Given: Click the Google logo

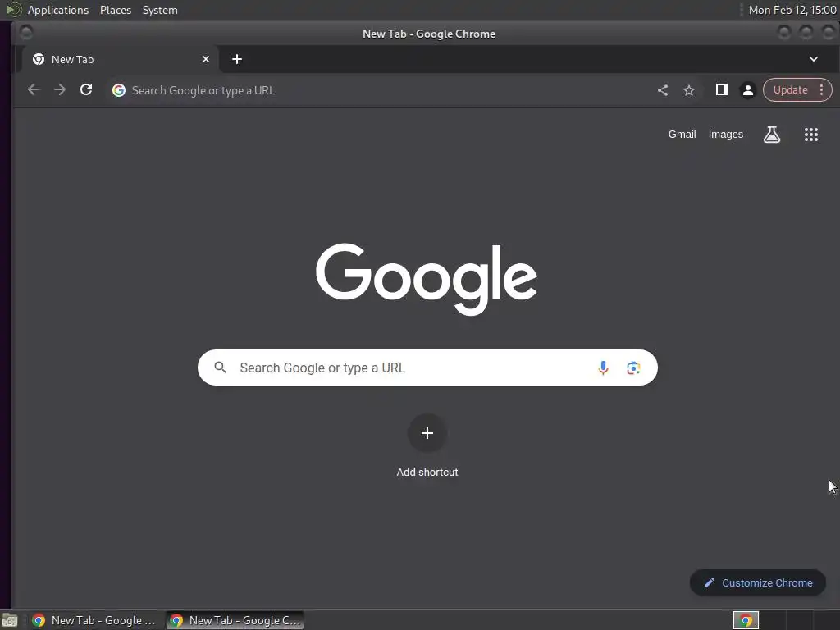Looking at the screenshot, I should (427, 279).
